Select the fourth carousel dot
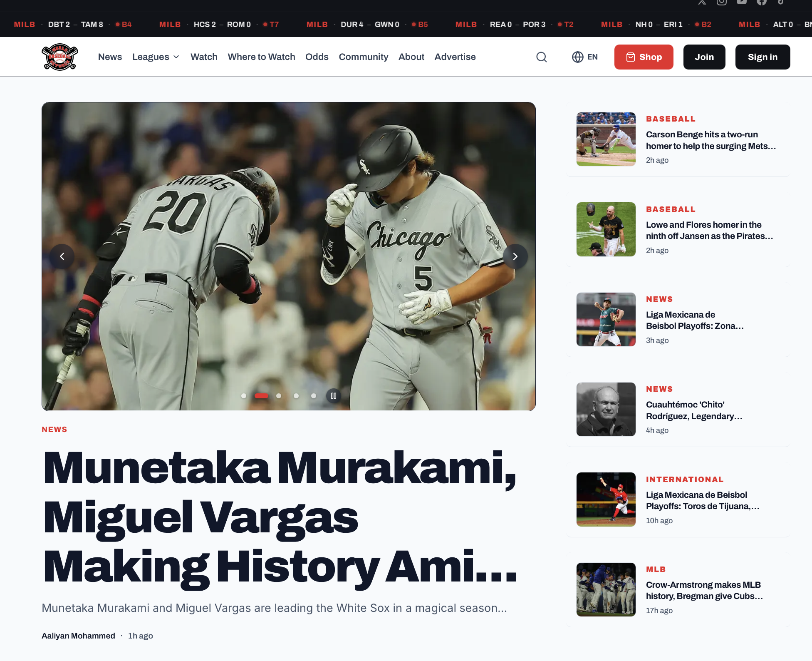The width and height of the screenshot is (812, 661). [296, 396]
